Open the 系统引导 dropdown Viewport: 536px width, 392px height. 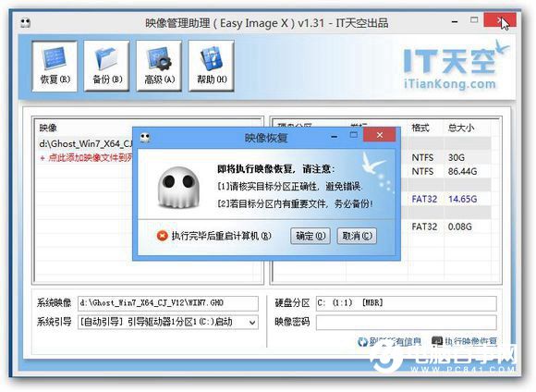252,323
